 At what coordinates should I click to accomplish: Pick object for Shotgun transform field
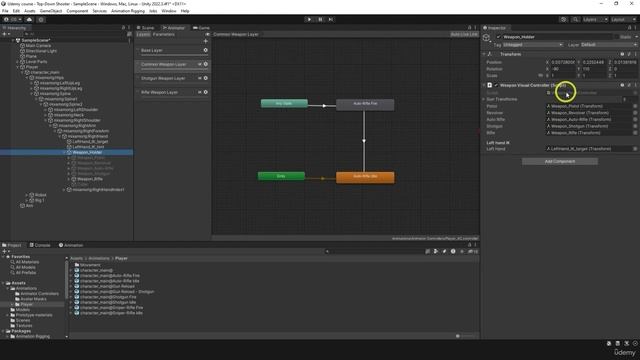point(635,126)
